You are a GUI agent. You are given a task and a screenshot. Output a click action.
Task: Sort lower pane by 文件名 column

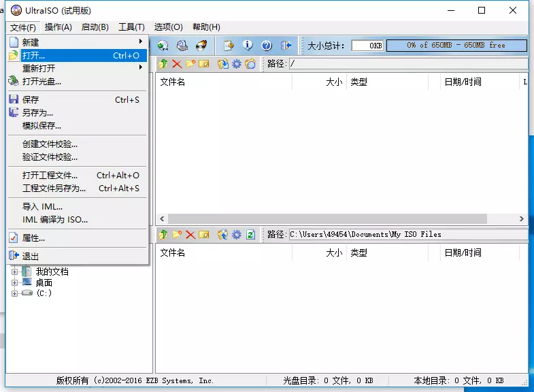(x=224, y=252)
